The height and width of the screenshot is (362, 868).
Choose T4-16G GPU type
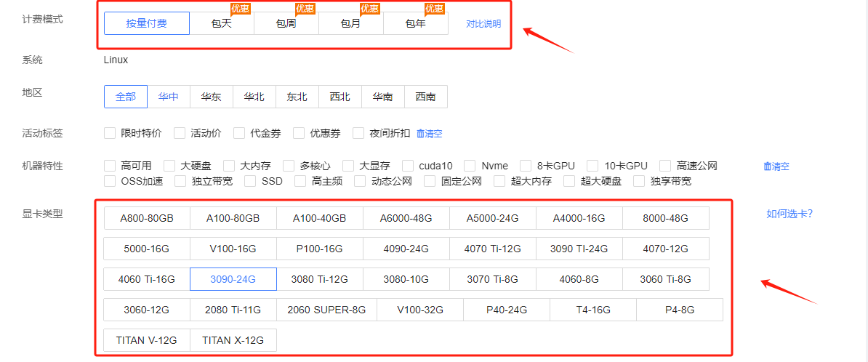point(593,310)
